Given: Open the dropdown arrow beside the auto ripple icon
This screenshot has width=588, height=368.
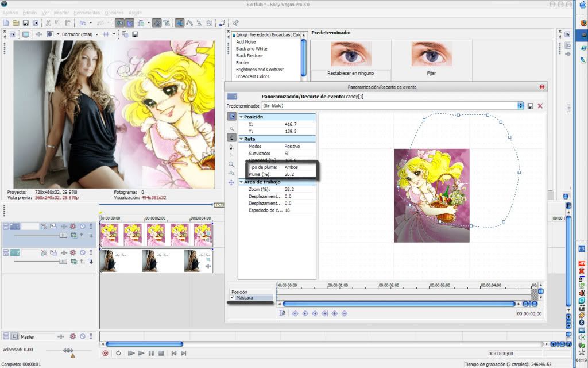Looking at the screenshot, I should [149, 23].
